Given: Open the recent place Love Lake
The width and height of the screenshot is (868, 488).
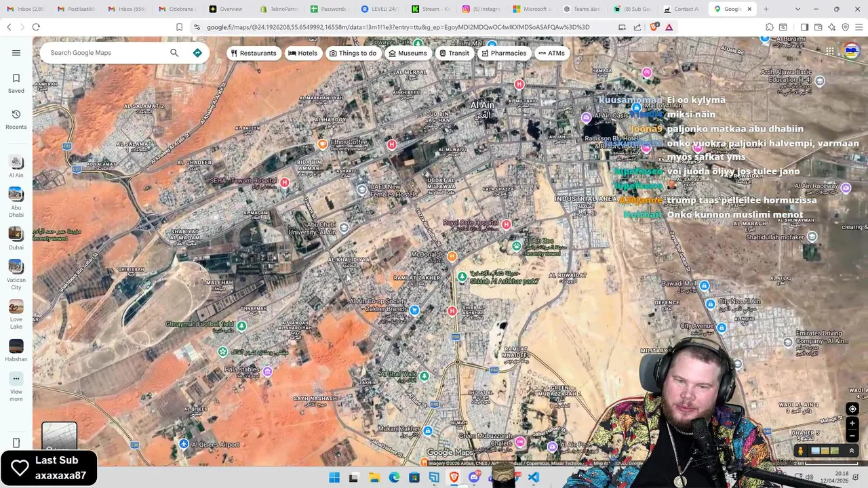Looking at the screenshot, I should [16, 314].
